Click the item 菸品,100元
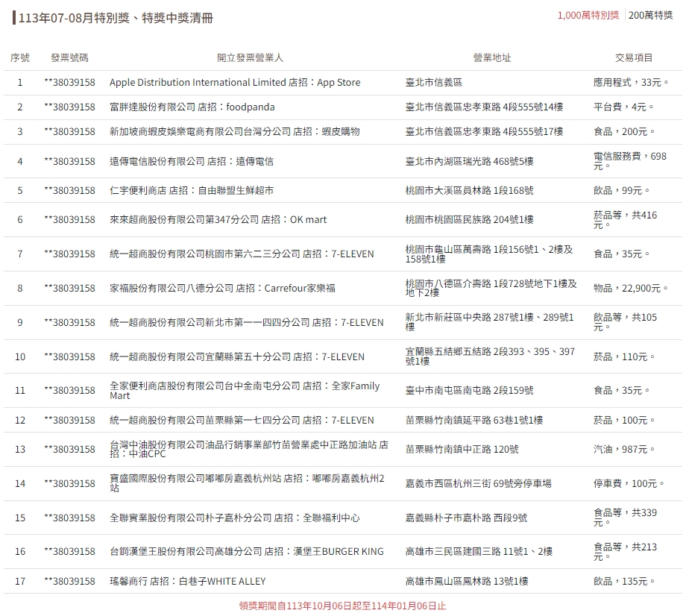Viewport: 692px width, 616px height. pyautogui.click(x=624, y=421)
